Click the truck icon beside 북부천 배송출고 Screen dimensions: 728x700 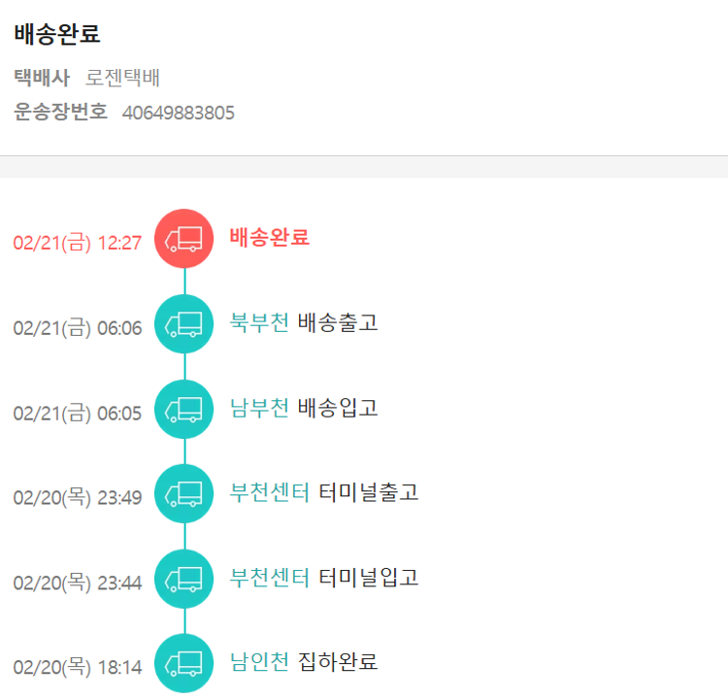tap(183, 323)
